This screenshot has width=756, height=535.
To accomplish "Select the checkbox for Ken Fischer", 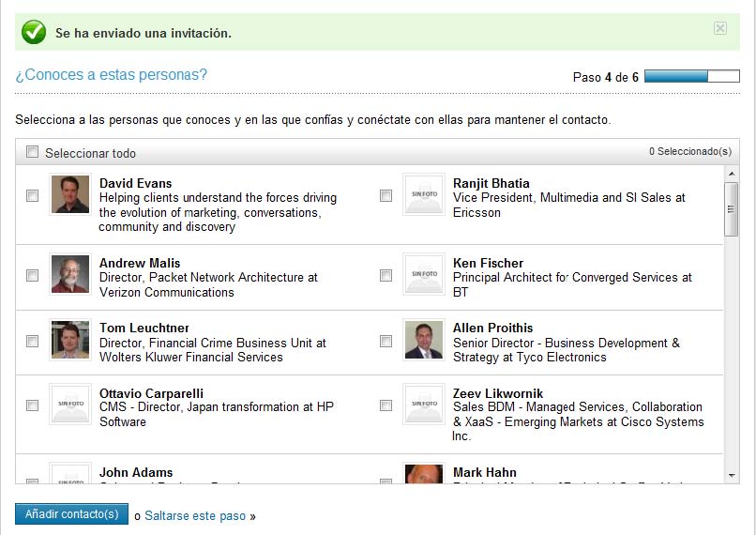I will tap(386, 276).
